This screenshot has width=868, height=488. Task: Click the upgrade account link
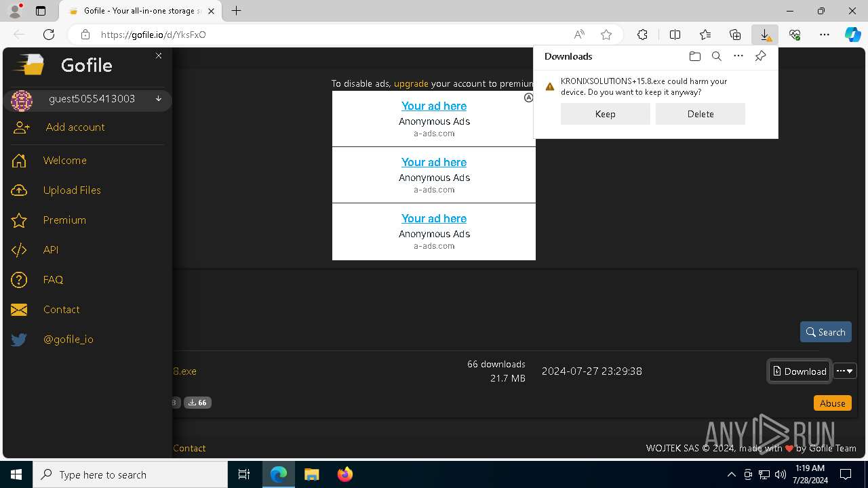coord(411,84)
